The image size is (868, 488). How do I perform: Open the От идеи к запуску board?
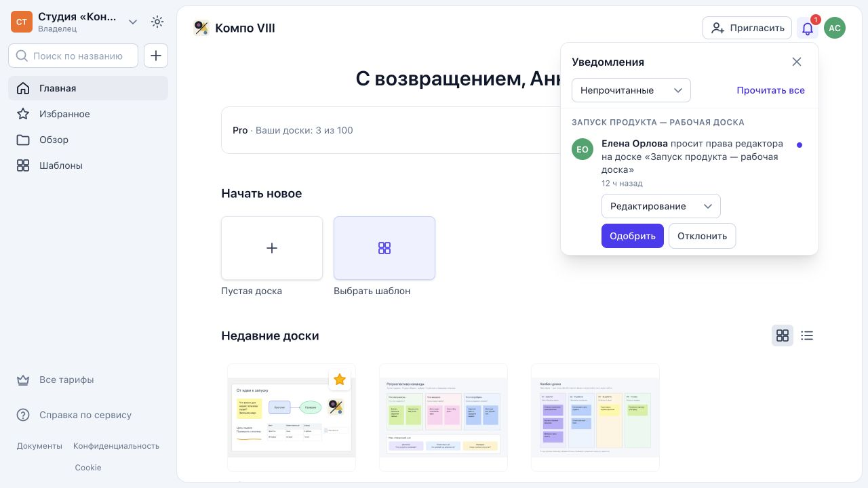292,417
